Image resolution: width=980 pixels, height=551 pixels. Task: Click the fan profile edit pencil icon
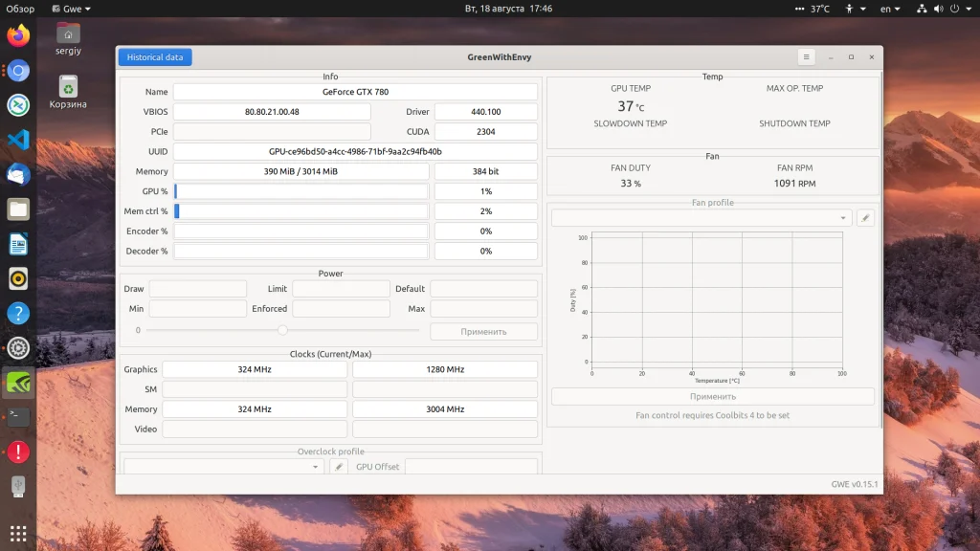coord(865,218)
